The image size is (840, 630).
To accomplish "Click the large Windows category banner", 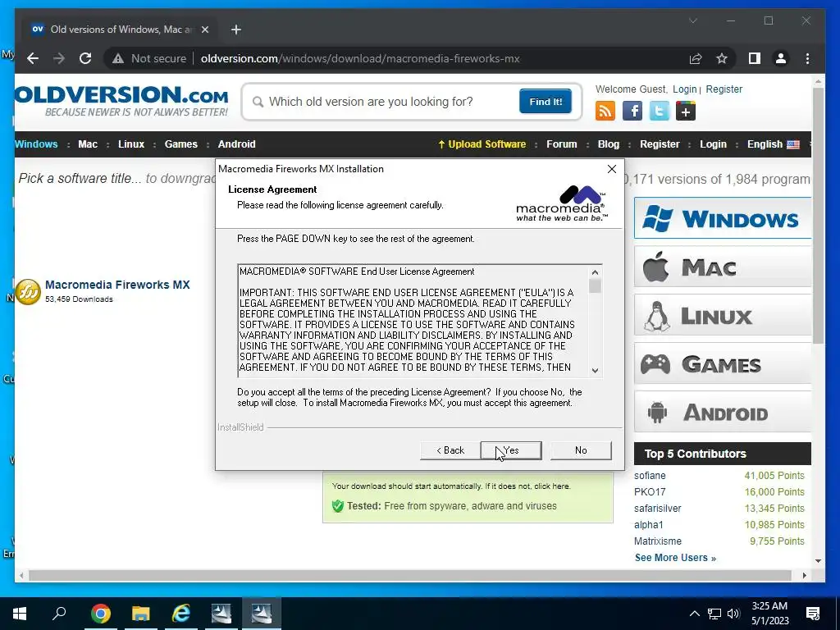I will coord(723,218).
